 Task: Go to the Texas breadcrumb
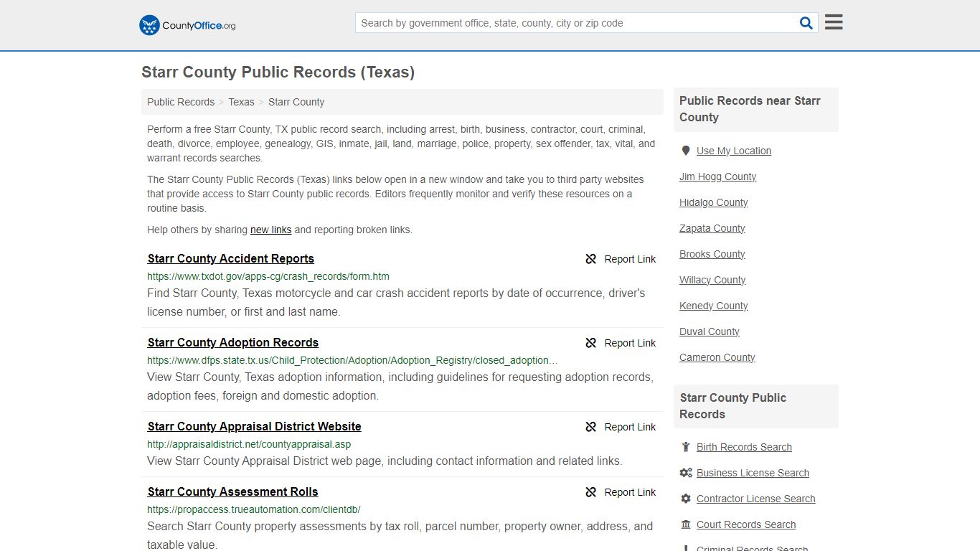[x=241, y=102]
